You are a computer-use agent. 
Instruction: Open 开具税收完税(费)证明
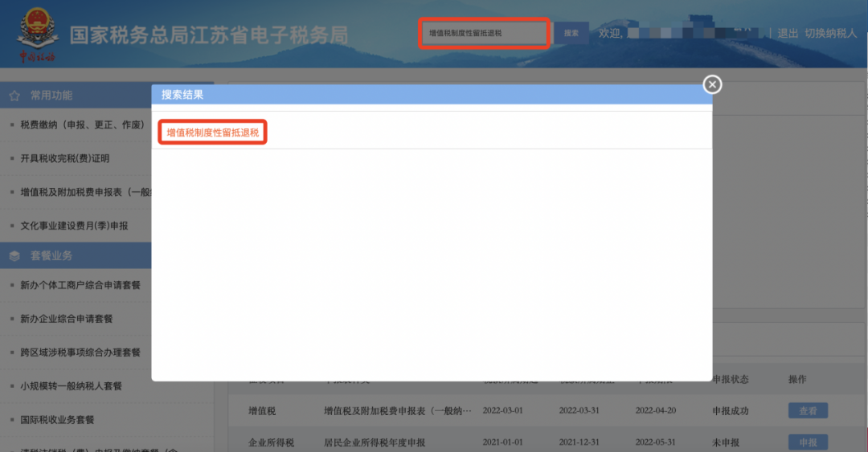(x=65, y=158)
